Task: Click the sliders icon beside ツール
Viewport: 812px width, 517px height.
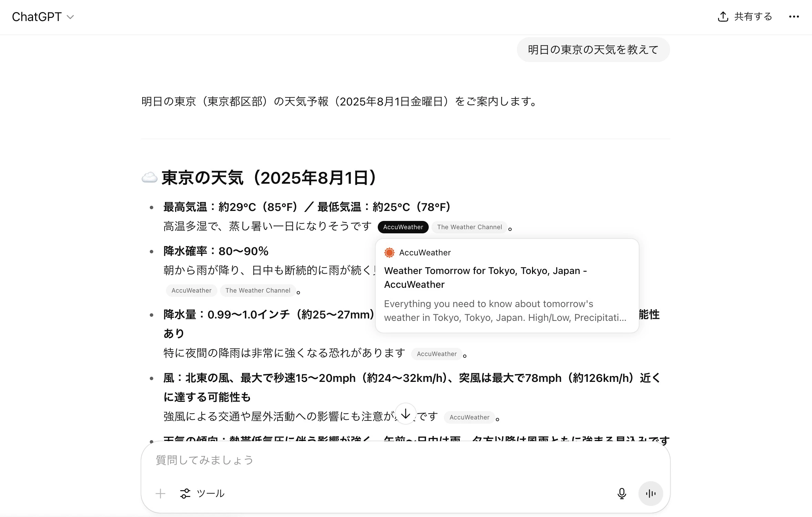Action: point(185,494)
